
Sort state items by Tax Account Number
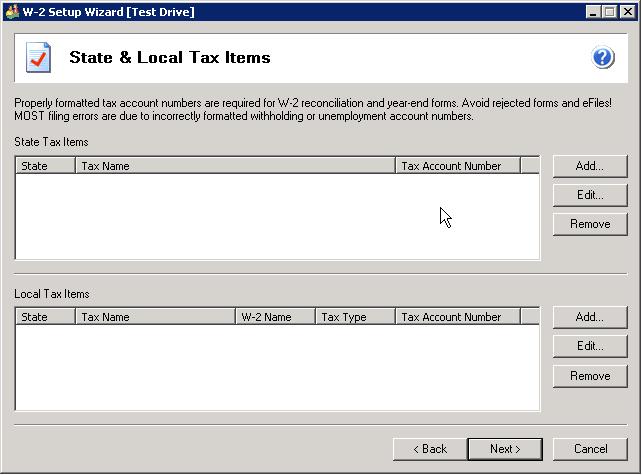tap(457, 166)
